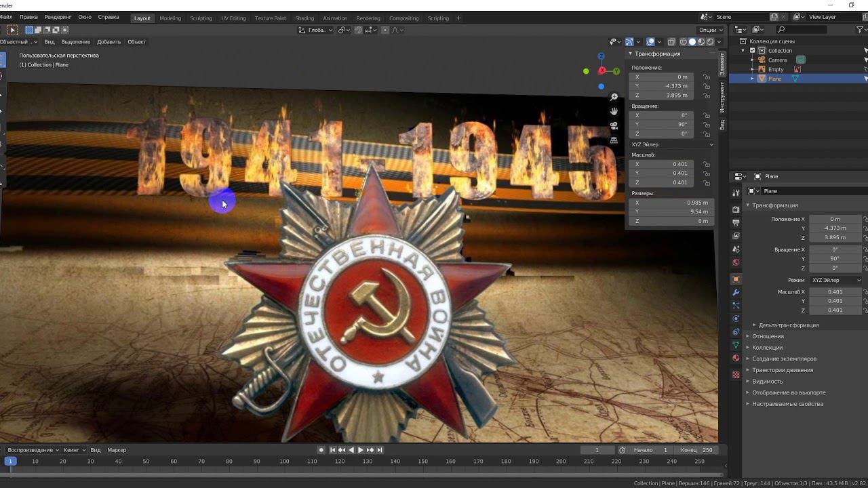This screenshot has height=488, width=868.
Task: Switch to the Modeling workspace tab
Action: (x=170, y=18)
